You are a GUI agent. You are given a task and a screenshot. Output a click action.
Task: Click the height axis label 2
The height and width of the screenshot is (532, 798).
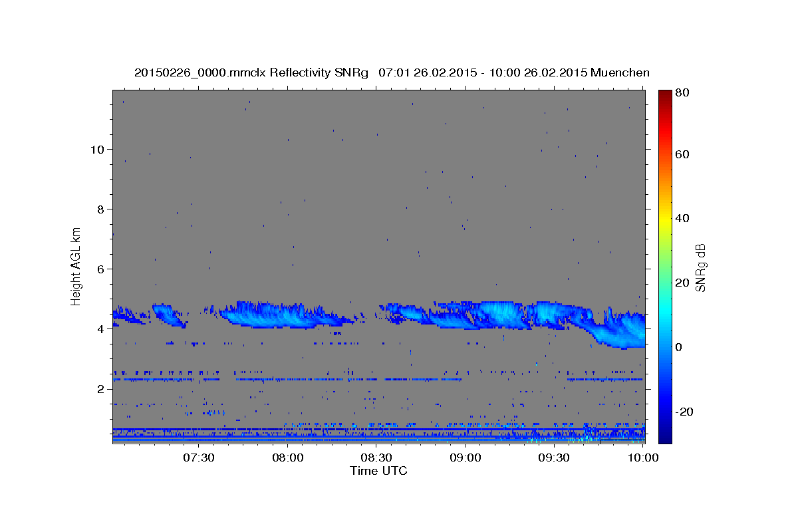(x=100, y=388)
